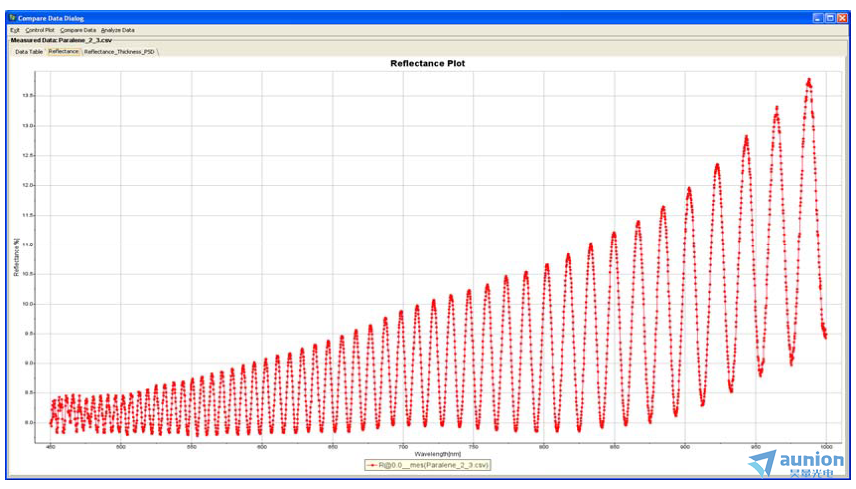Click the highest reflectance peak near 990 nm
856x489 pixels.
(809, 81)
